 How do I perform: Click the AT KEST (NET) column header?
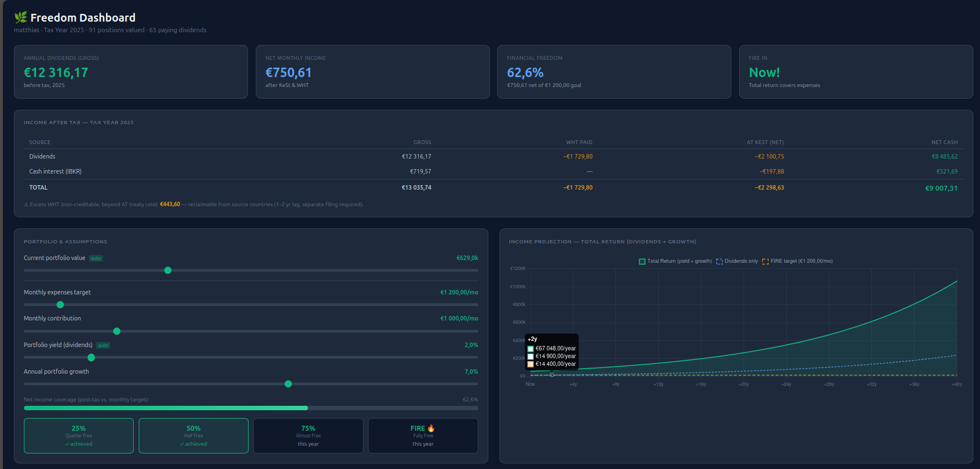coord(765,142)
